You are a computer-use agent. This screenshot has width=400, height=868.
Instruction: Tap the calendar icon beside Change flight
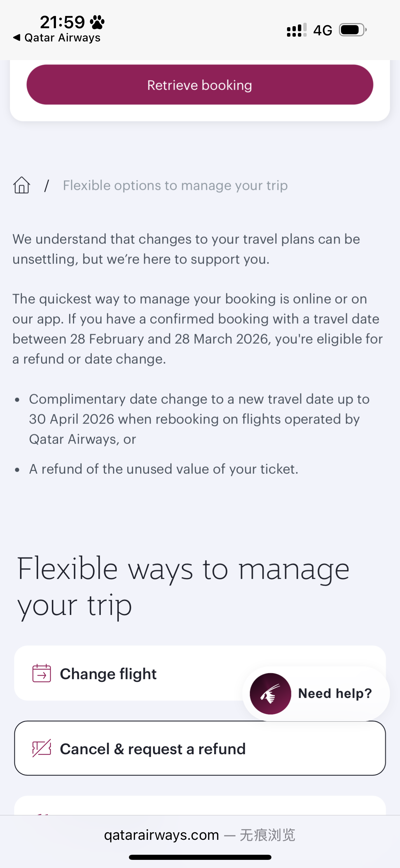point(41,673)
